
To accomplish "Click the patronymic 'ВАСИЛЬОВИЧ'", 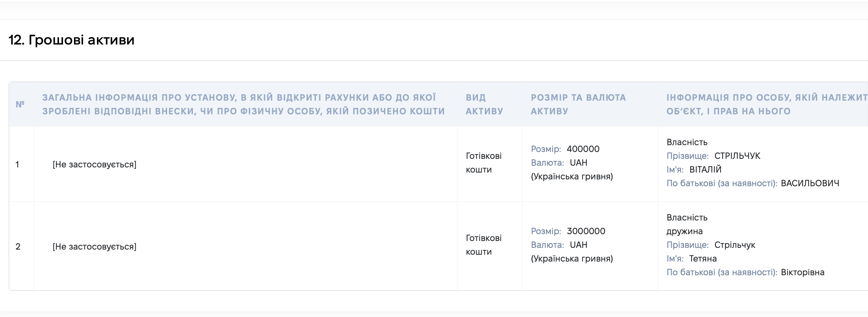I will pos(810,183).
